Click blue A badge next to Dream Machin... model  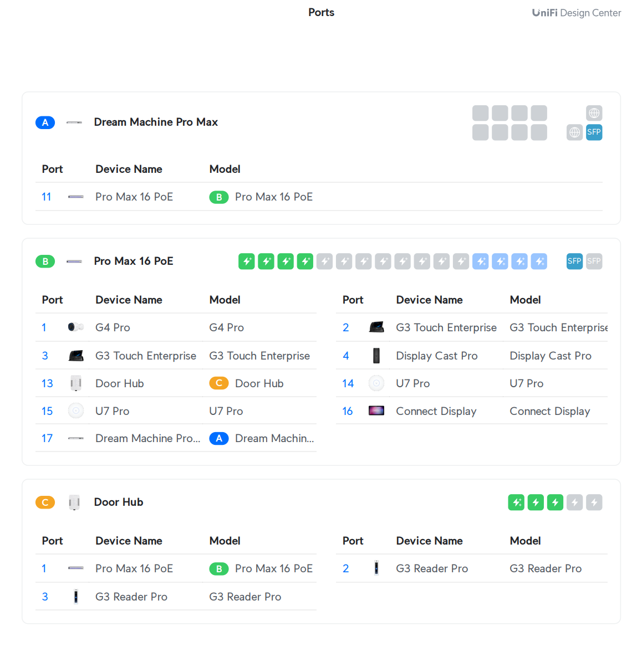pyautogui.click(x=219, y=439)
